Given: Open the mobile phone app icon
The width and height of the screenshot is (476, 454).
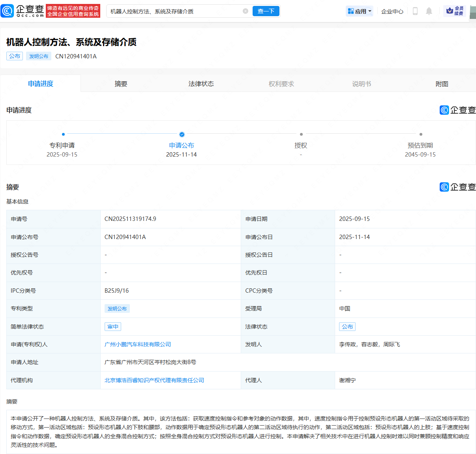Looking at the screenshot, I should pyautogui.click(x=415, y=11).
